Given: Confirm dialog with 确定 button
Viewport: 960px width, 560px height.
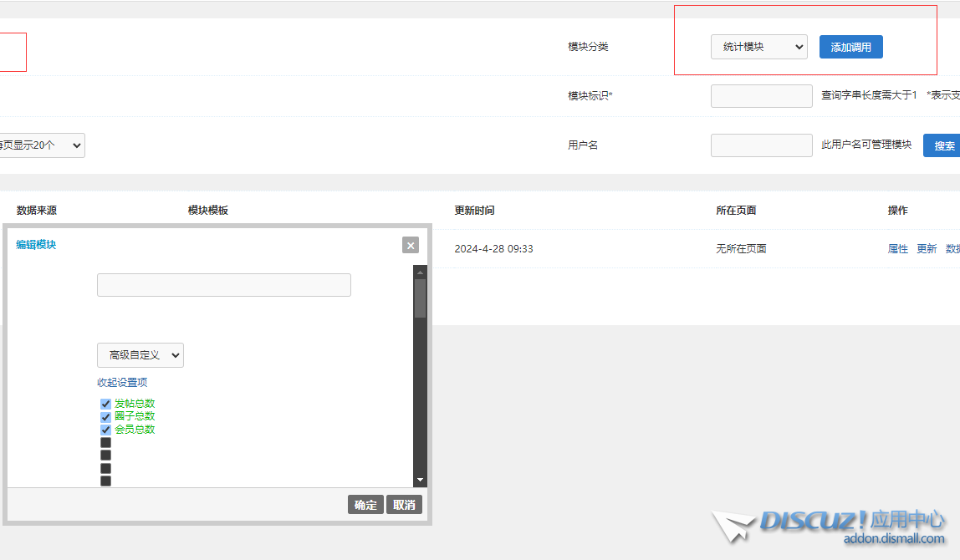Looking at the screenshot, I should click(365, 505).
